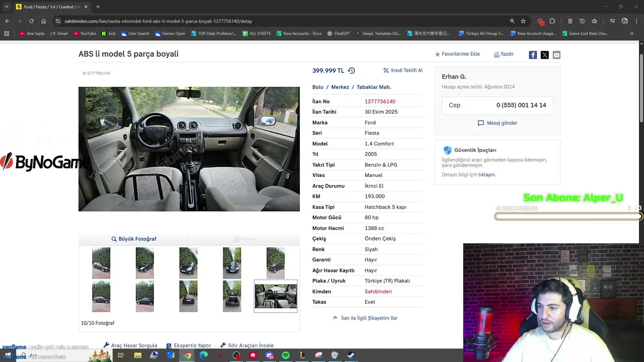Add listing via Favorilerime Ekle star
Screen dimensions: 644x362
(437, 54)
